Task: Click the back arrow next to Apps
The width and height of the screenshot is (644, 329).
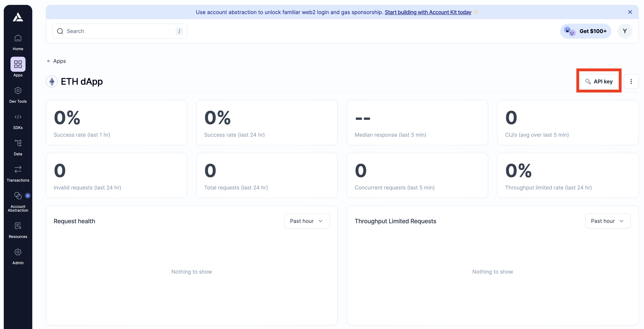Action: pyautogui.click(x=49, y=61)
